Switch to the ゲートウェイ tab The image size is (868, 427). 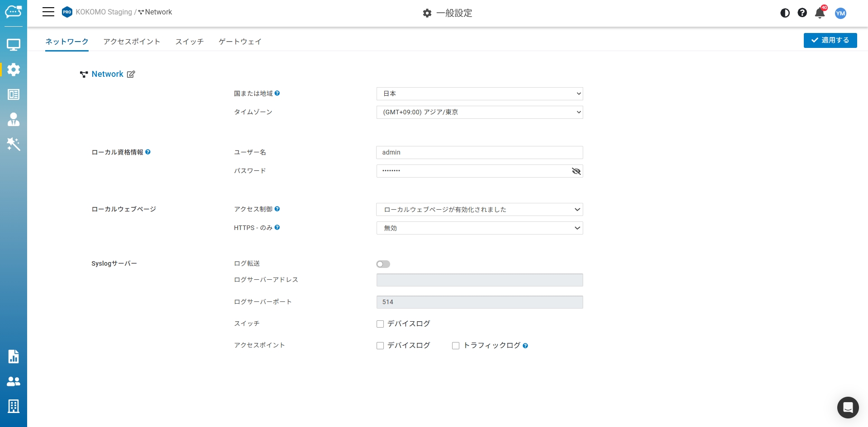tap(240, 42)
